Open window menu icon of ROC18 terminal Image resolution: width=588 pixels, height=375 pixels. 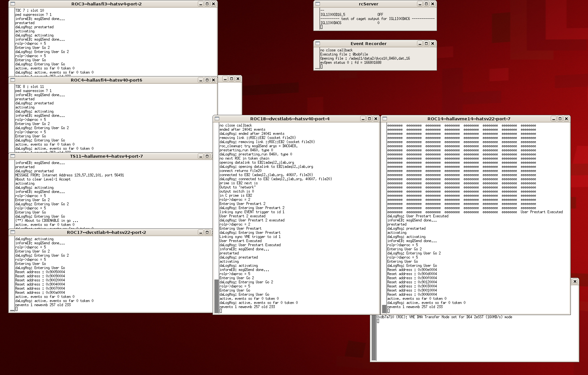(217, 119)
